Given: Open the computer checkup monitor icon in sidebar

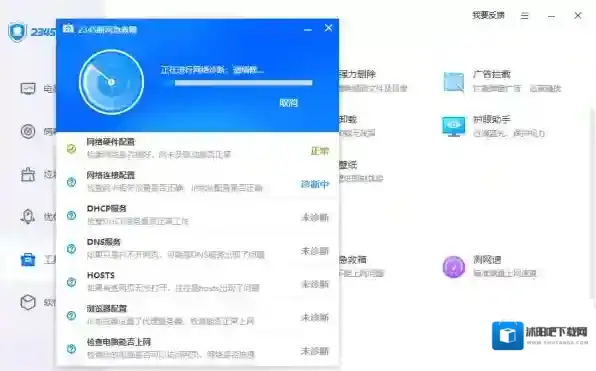Looking at the screenshot, I should [x=28, y=89].
